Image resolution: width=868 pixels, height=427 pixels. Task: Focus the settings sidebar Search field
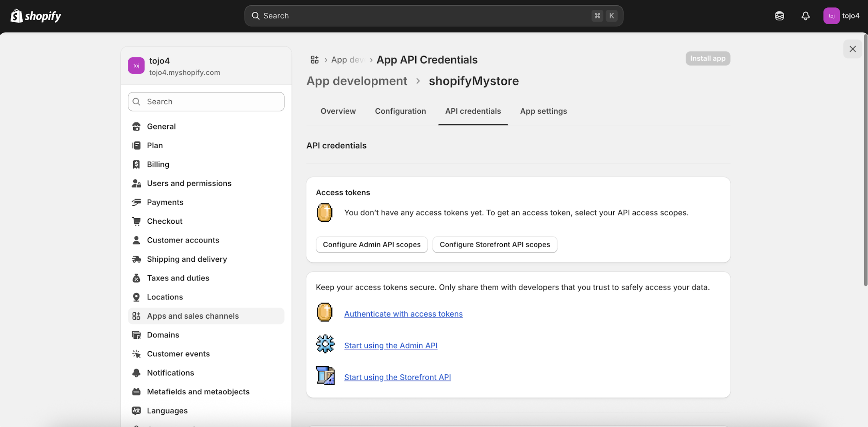[206, 102]
